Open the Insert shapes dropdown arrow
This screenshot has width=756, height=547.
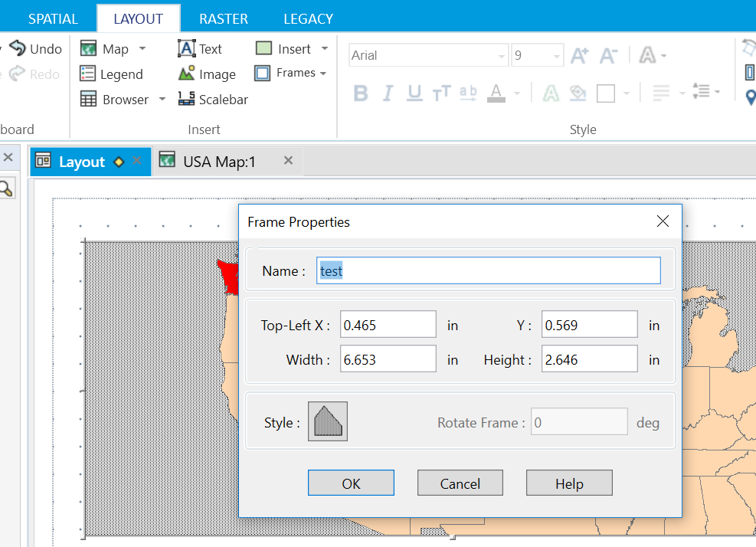point(325,49)
